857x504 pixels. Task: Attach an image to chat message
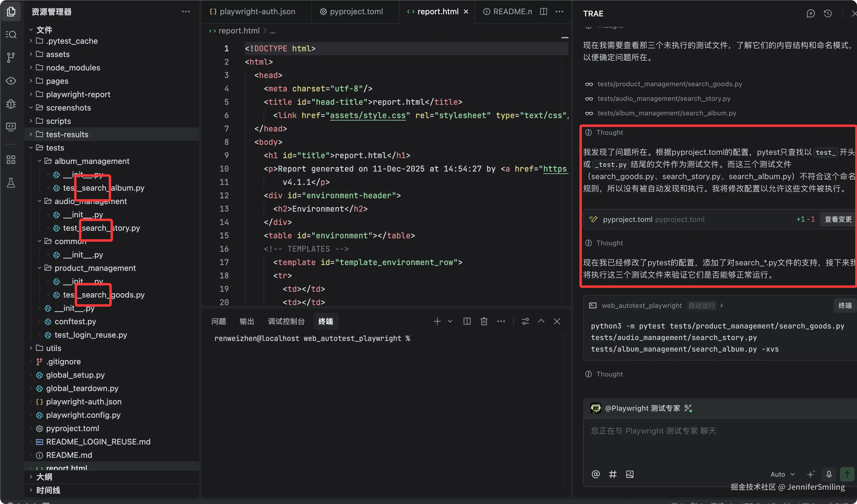click(x=630, y=474)
